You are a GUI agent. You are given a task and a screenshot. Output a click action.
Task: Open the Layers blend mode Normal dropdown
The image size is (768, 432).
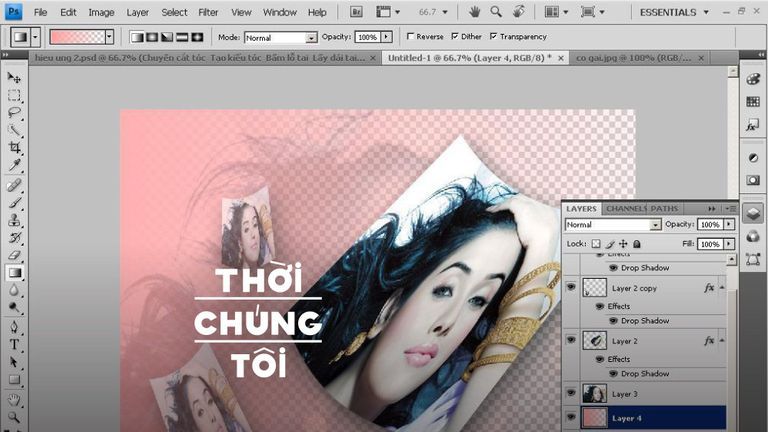point(613,225)
